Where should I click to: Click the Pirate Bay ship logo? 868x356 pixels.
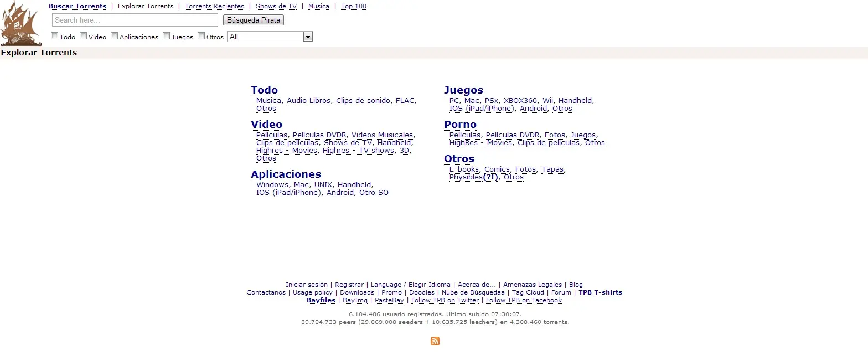21,23
